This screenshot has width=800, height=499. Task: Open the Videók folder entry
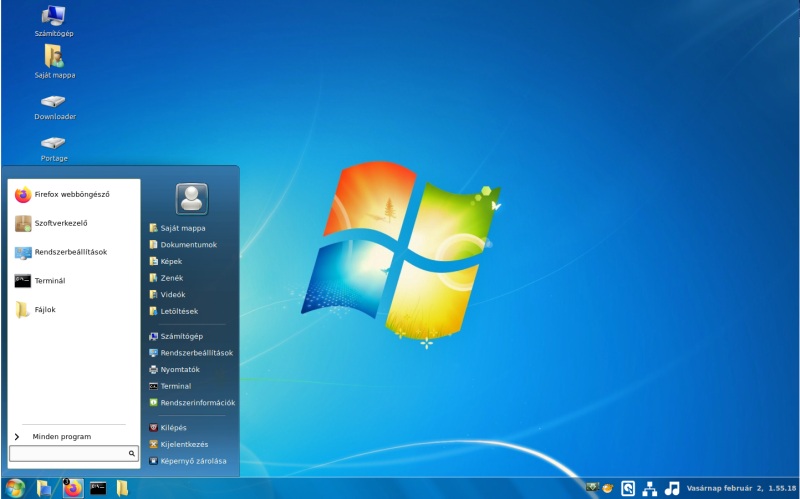coord(167,294)
